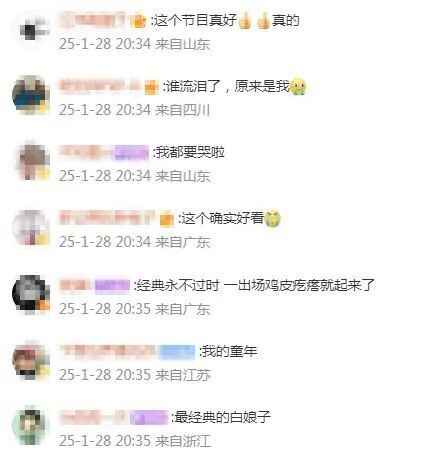This screenshot has height=461, width=429.
Task: Click the orange badge before 这个确实好看
Action: coord(167,219)
